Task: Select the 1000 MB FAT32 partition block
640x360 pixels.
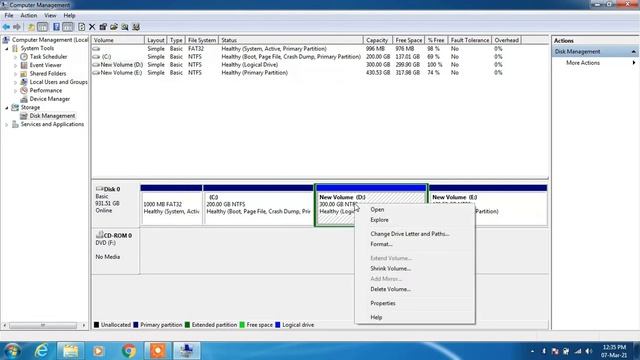Action: click(171, 205)
